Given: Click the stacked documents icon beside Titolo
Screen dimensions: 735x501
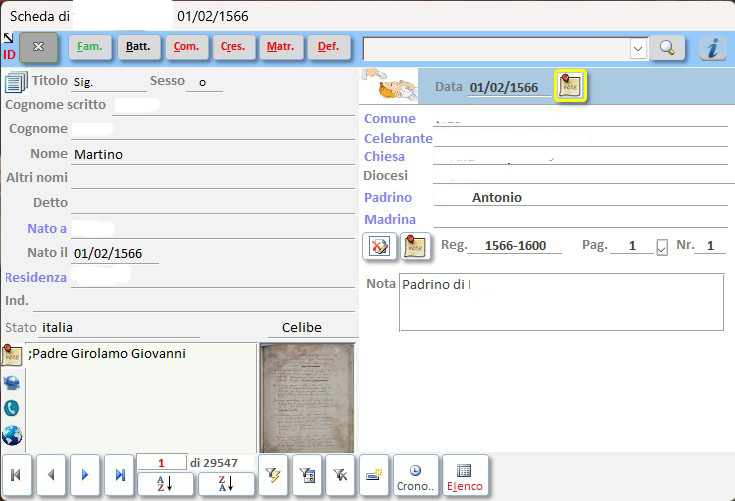Looking at the screenshot, I should [16, 82].
